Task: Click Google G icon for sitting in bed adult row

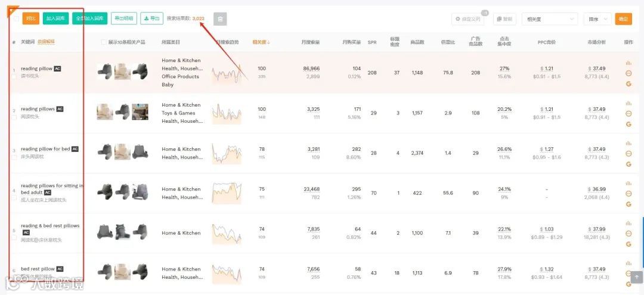Action: pos(628,204)
